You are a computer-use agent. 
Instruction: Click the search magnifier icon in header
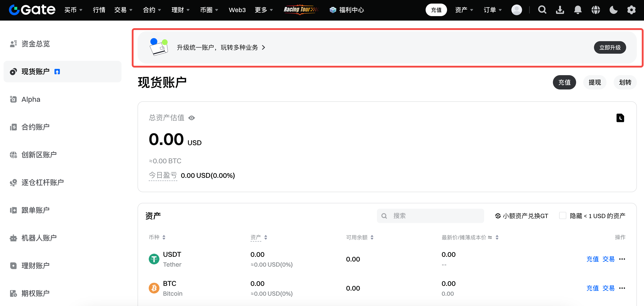tap(542, 10)
